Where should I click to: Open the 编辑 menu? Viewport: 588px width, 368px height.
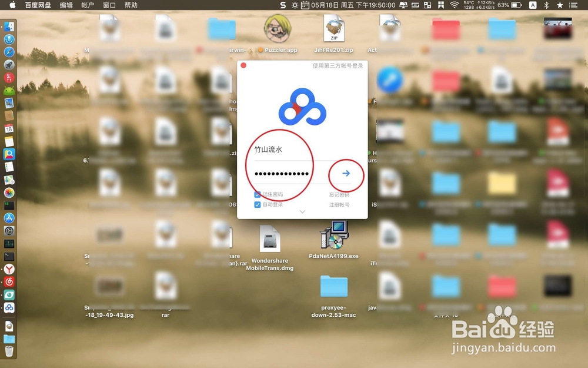click(66, 5)
